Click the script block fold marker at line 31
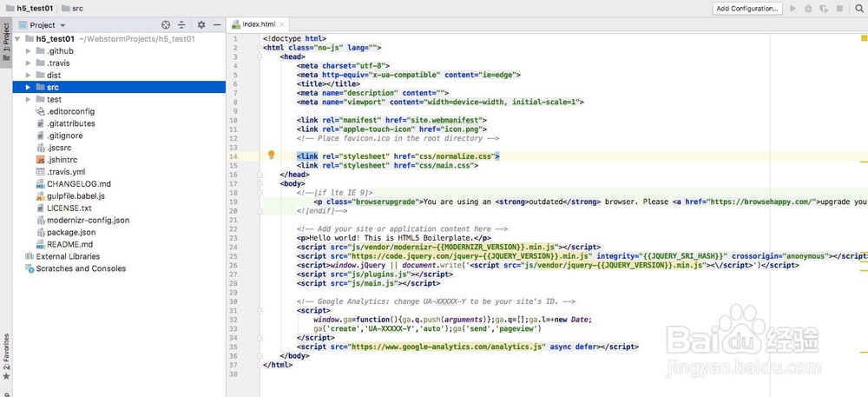The width and height of the screenshot is (868, 397). 259,311
